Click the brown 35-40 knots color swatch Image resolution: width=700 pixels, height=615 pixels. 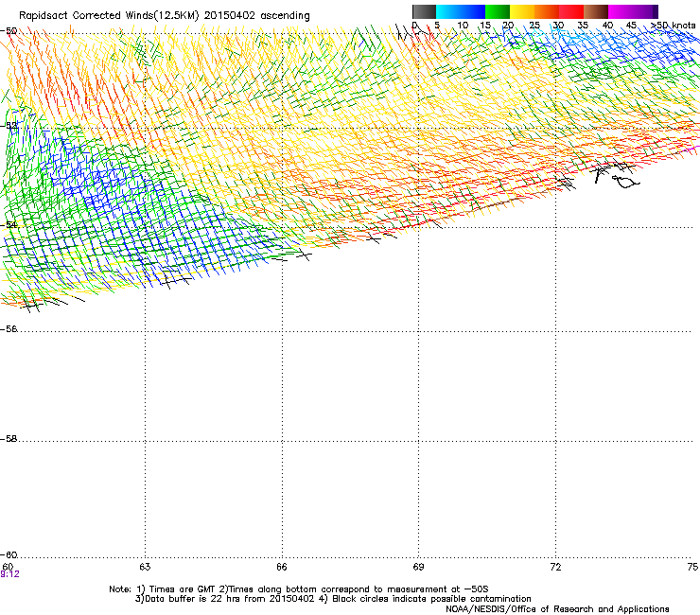596,11
